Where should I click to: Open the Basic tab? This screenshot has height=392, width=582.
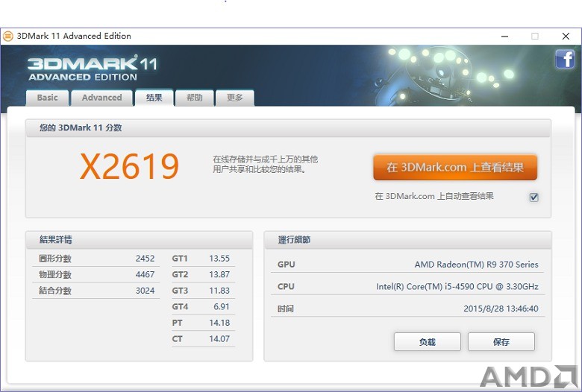[x=47, y=98]
